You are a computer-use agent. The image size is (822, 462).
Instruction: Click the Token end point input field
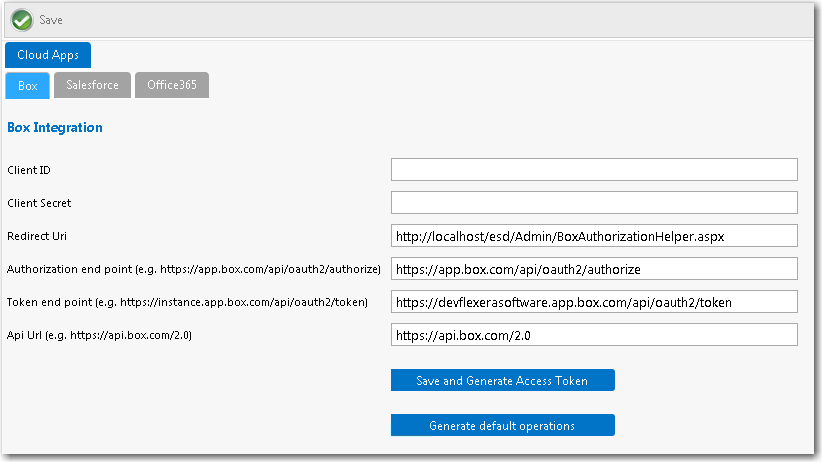coord(594,302)
